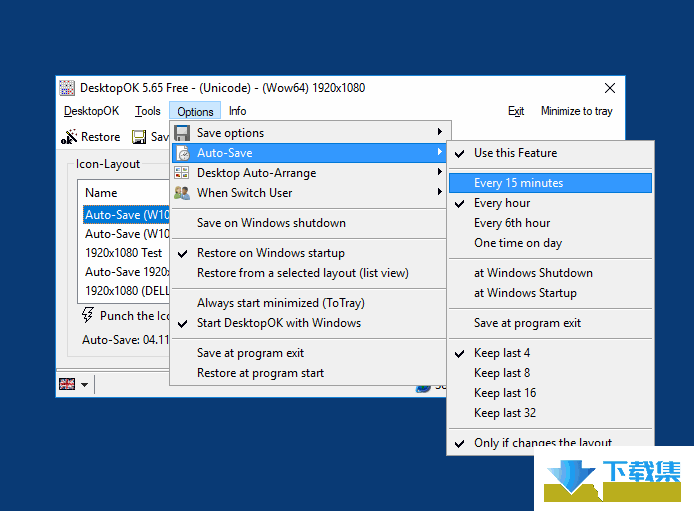This screenshot has height=511, width=694.
Task: Expand the When Switch User submenu arrow
Action: click(x=440, y=192)
